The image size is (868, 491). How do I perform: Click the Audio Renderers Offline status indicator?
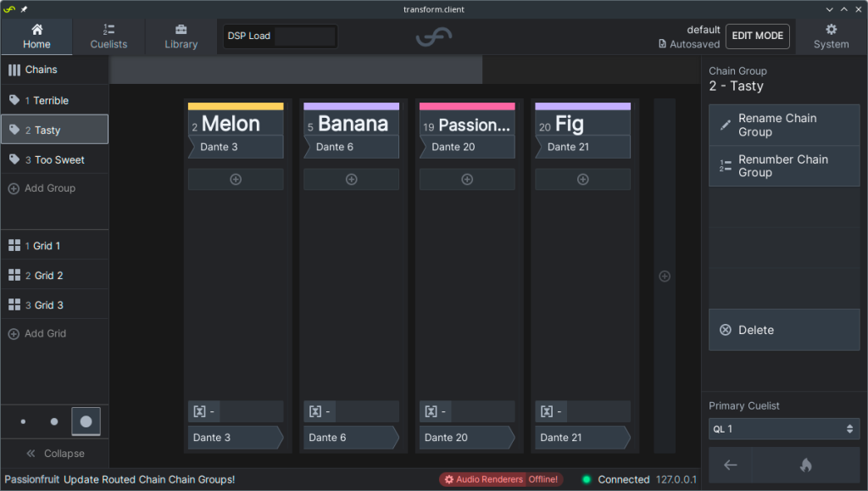pos(501,479)
